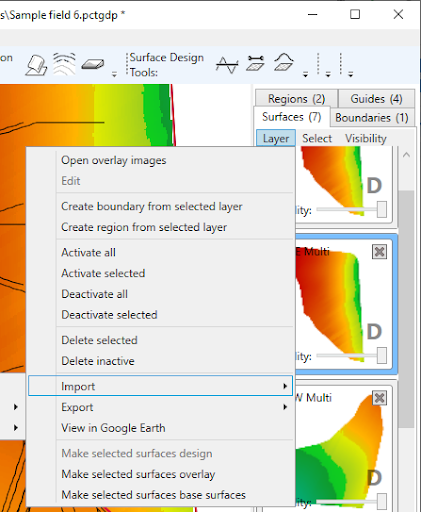Toggle the D marker on top surface
This screenshot has width=421, height=512.
click(x=374, y=185)
